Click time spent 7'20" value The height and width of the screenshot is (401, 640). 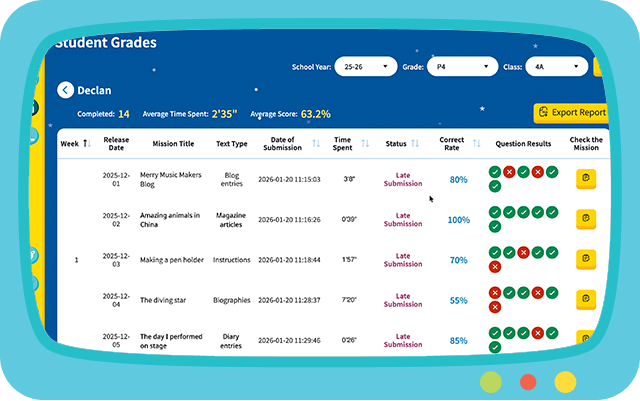tap(349, 300)
